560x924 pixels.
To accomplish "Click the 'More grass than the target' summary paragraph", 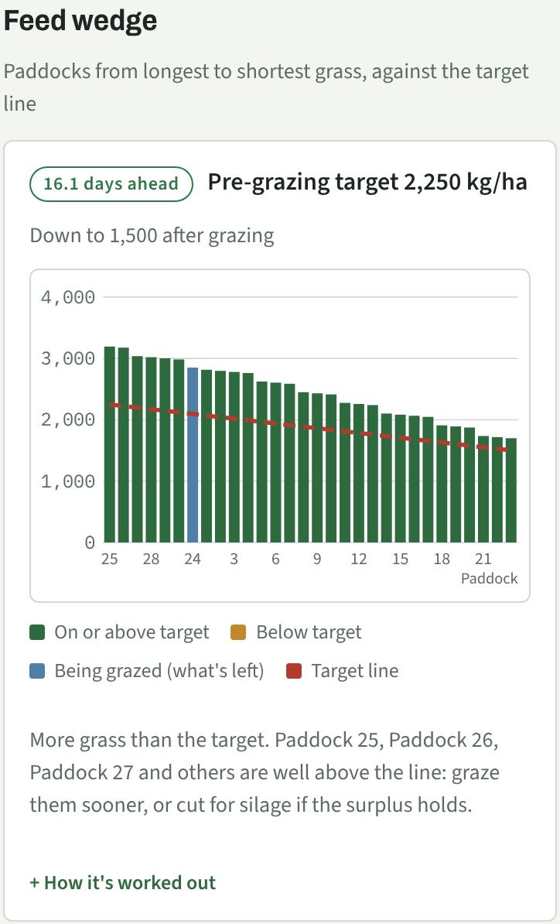I will (x=265, y=772).
